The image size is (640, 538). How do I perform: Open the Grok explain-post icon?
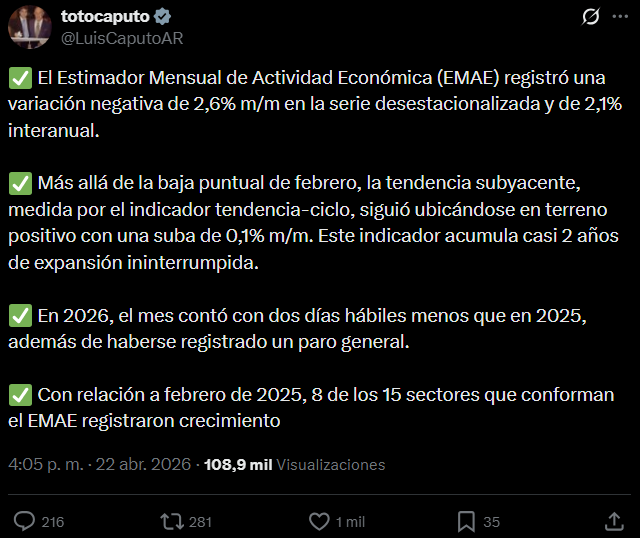click(590, 17)
